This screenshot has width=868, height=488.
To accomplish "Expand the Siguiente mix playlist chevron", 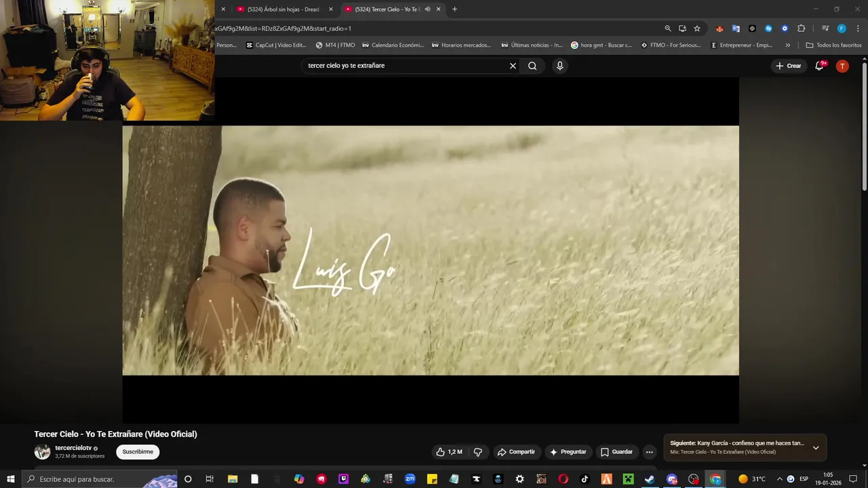I will [x=816, y=447].
